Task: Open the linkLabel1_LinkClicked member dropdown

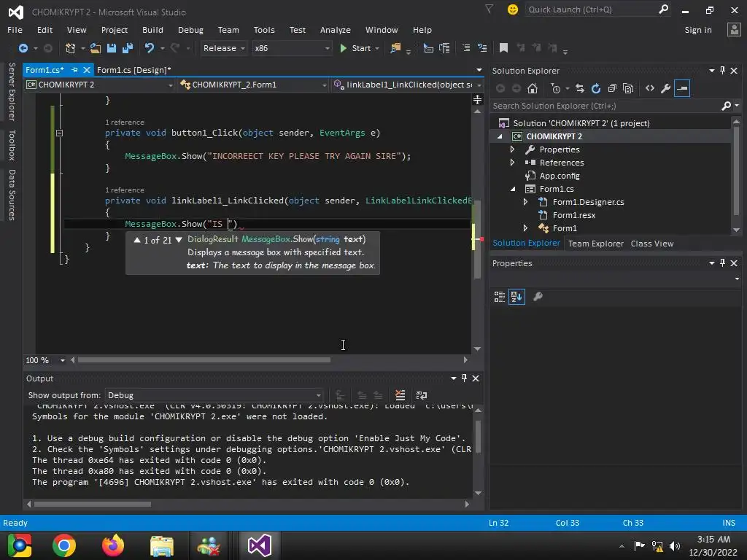Action: point(407,85)
